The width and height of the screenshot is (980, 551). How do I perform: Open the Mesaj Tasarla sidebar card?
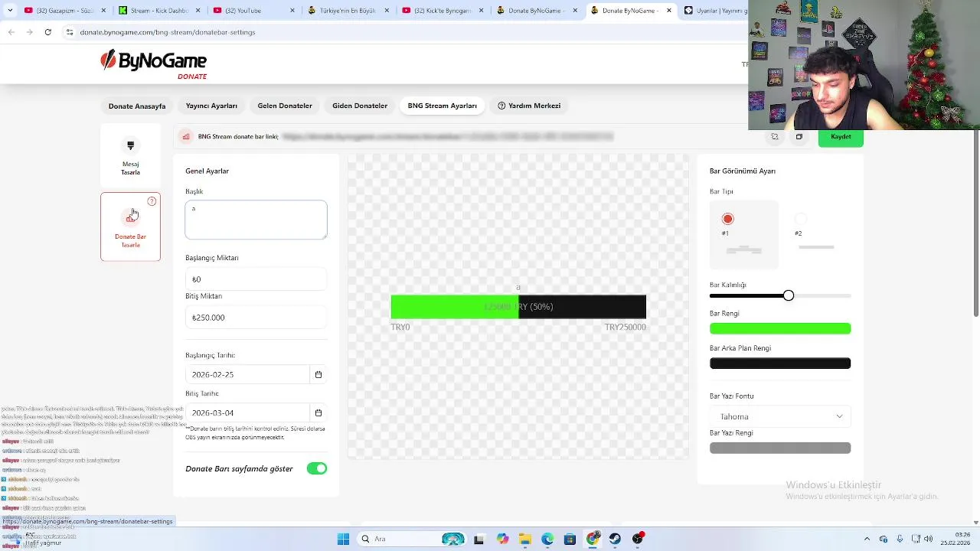point(130,157)
